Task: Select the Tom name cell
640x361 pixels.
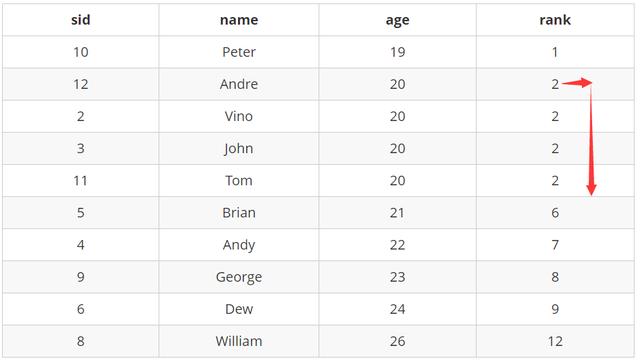Action: [x=239, y=180]
